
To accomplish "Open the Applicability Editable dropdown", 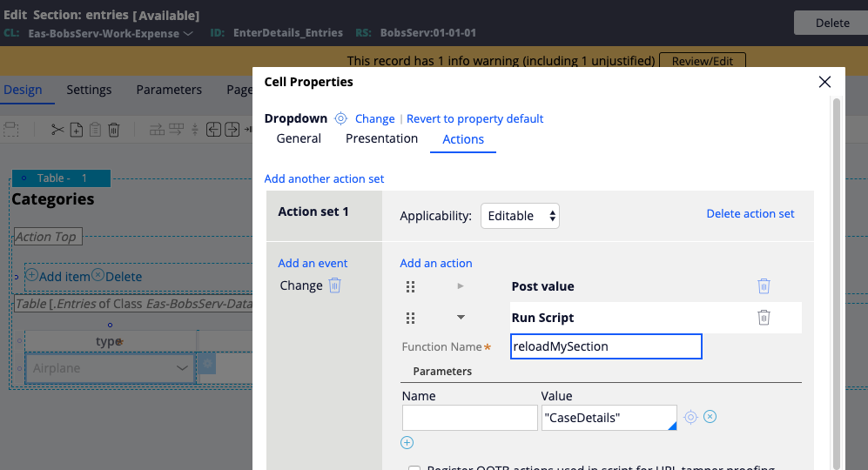I will [x=520, y=216].
